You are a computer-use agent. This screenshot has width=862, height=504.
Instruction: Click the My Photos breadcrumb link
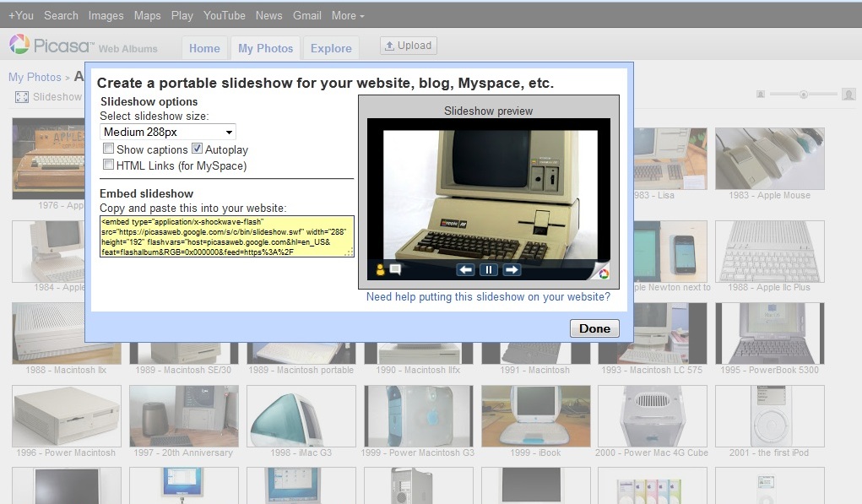pos(35,77)
